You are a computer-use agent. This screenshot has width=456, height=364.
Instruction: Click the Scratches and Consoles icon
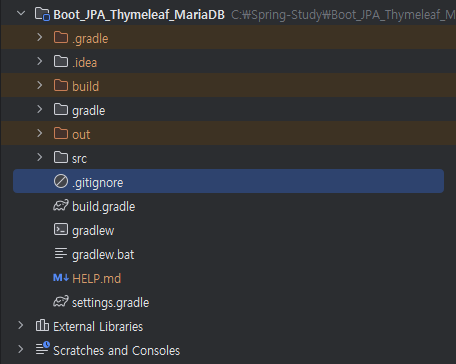click(x=43, y=349)
